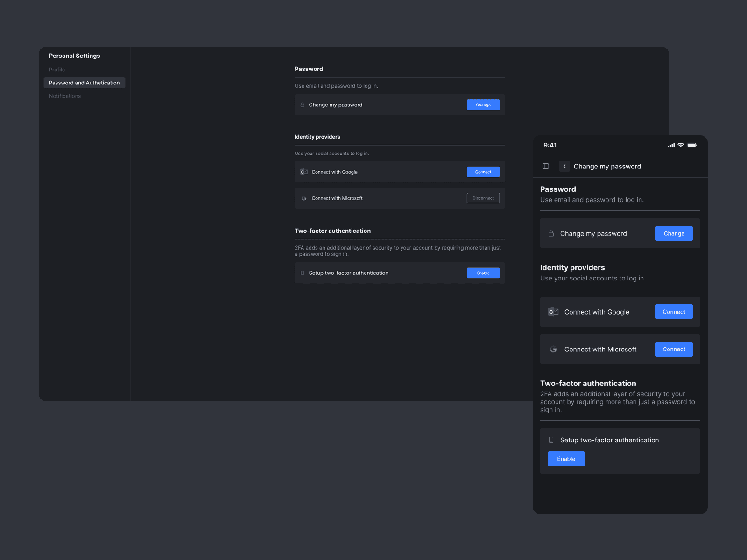Click lock icon in mobile Change my password row
The height and width of the screenshot is (560, 747).
click(551, 233)
